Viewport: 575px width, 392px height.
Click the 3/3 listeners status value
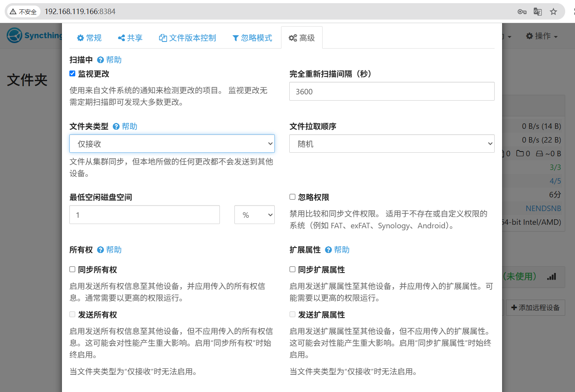[555, 167]
